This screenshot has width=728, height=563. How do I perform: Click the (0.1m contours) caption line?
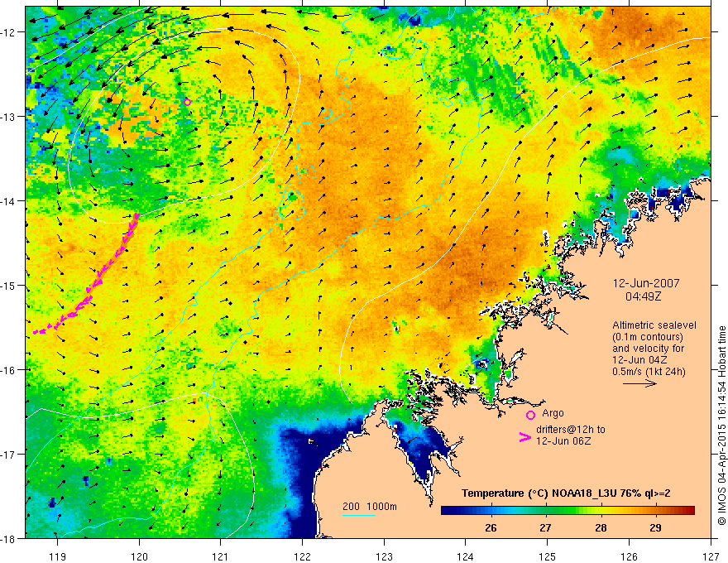click(x=648, y=337)
